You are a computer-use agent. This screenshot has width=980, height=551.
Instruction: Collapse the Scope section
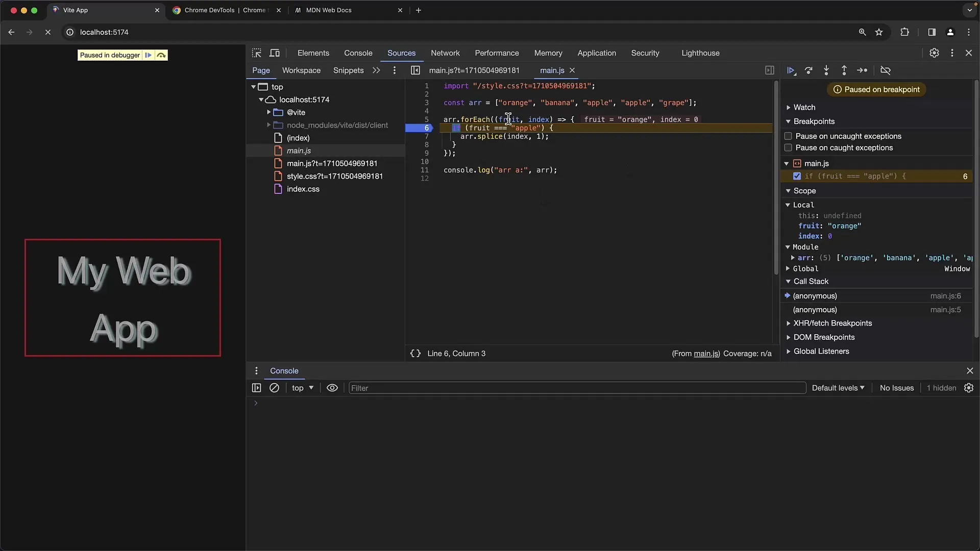point(804,191)
